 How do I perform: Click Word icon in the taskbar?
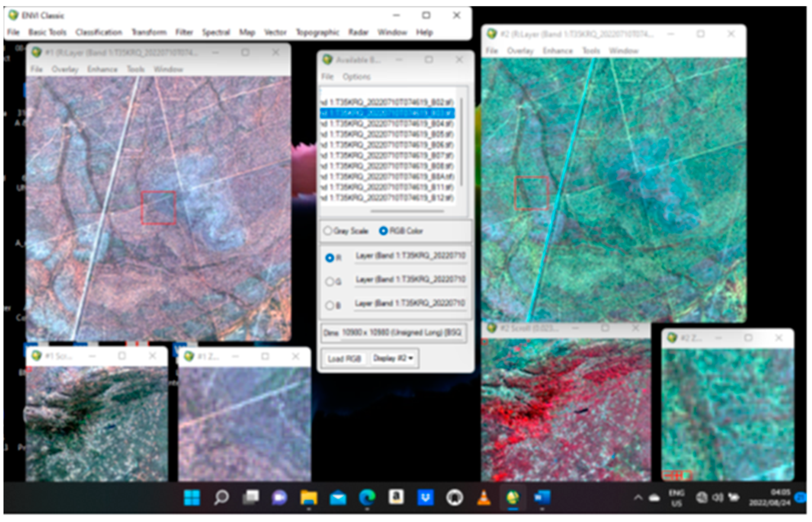(542, 498)
